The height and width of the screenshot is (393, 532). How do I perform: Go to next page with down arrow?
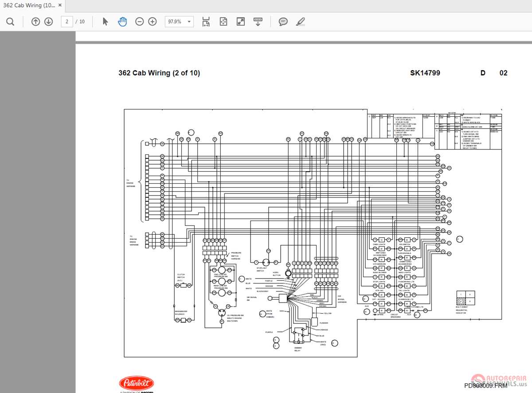(48, 21)
